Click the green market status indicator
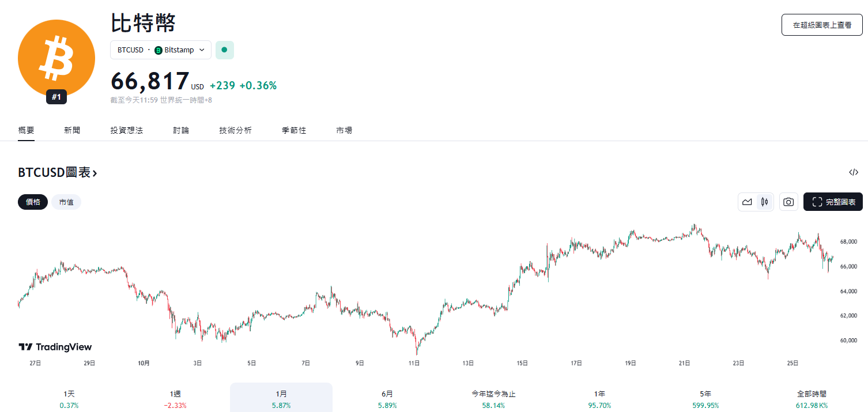The width and height of the screenshot is (868, 412). coord(224,50)
